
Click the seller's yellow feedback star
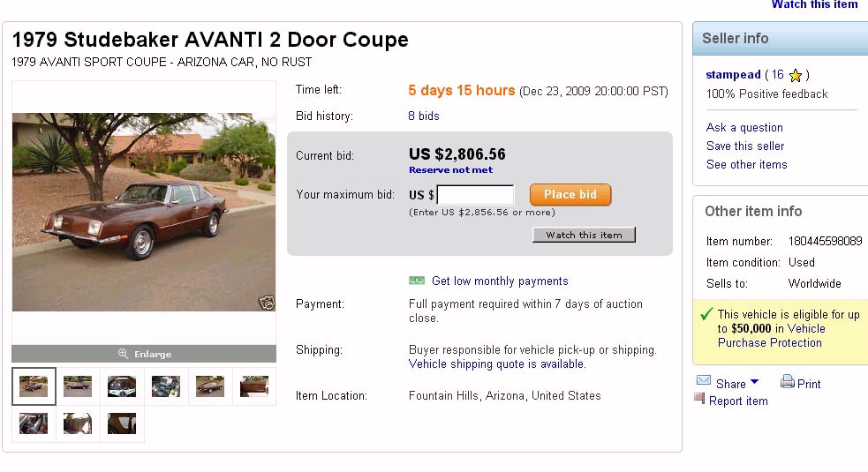click(796, 76)
